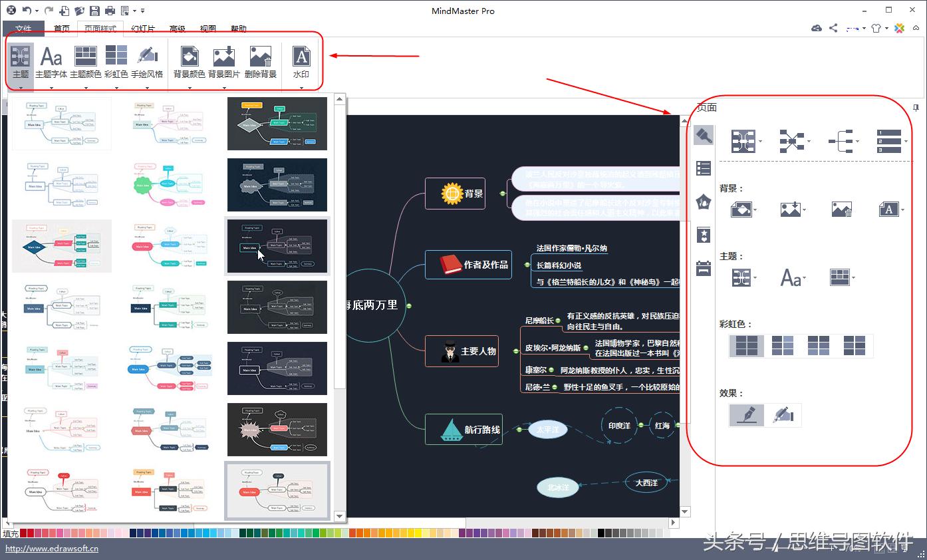Screen dimensions: 927x560
Task: Open the edrawsoft.cn website link
Action: [x=52, y=549]
